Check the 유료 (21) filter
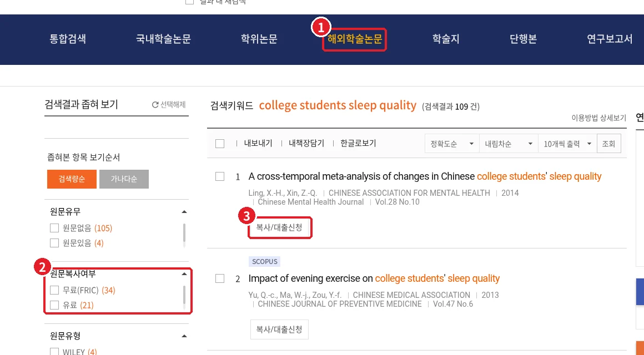Viewport: 644px width, 355px height. point(54,305)
